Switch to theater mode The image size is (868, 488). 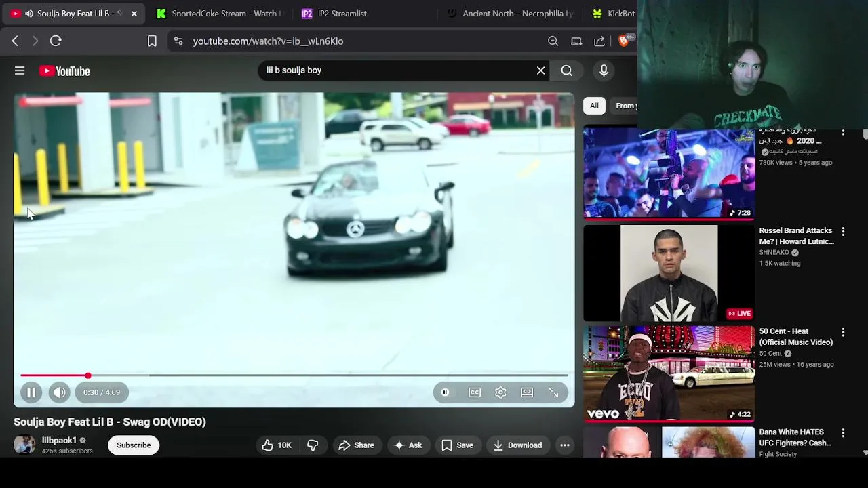click(x=527, y=392)
